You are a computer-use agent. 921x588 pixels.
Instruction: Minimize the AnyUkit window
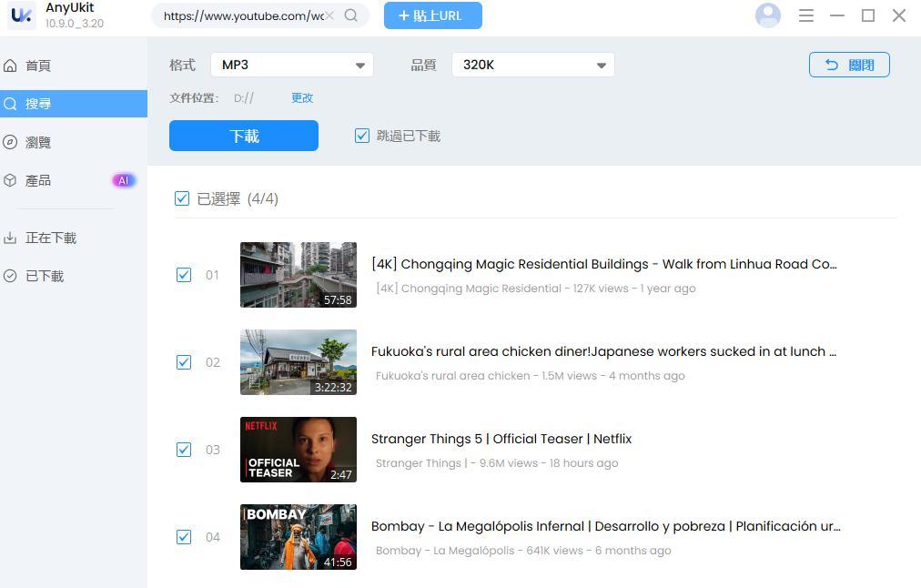(x=837, y=15)
